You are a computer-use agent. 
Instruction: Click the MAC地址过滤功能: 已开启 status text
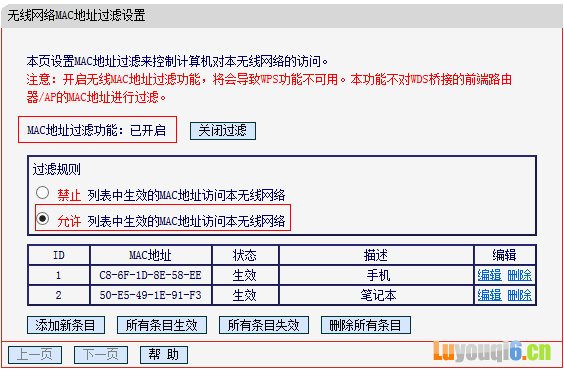pyautogui.click(x=97, y=130)
